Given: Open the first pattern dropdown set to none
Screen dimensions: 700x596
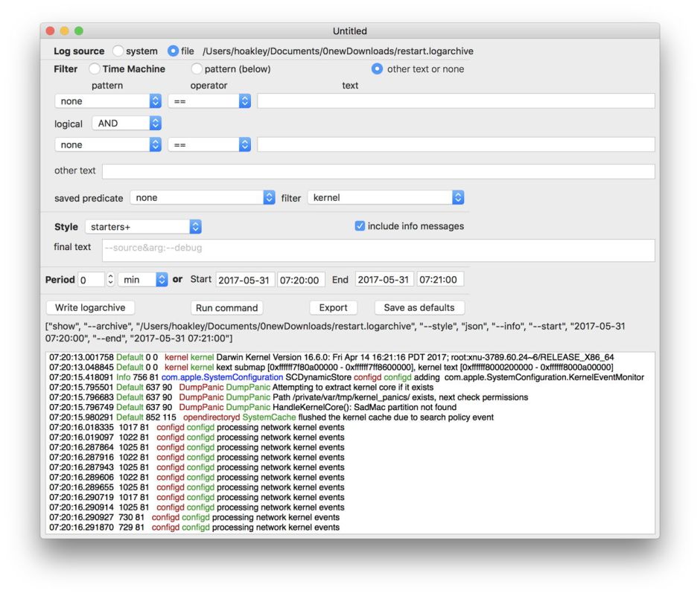Looking at the screenshot, I should (108, 101).
